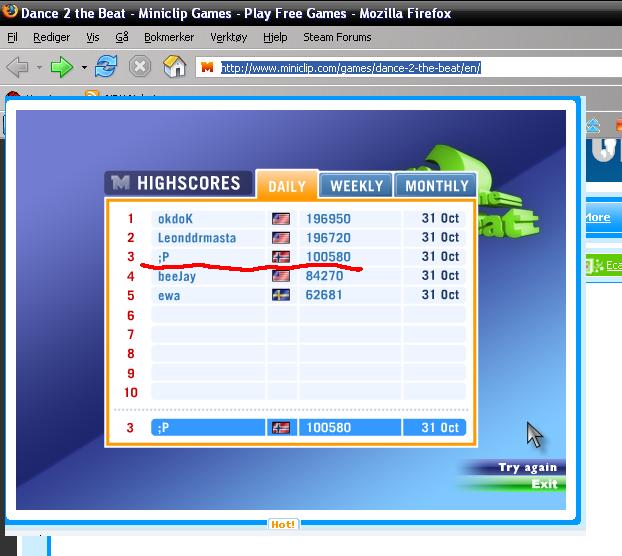Click 100580 score in blue highlighted row
Screen dimensions: 622x556
[x=328, y=428]
